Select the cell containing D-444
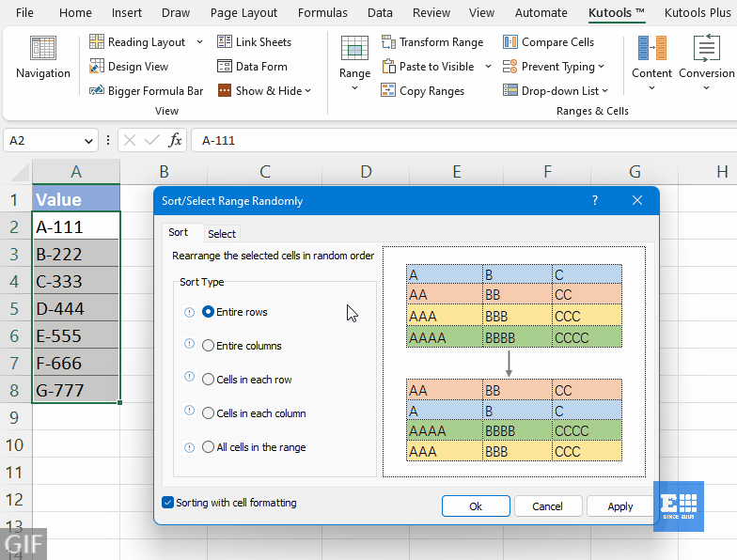Viewport: 737px width, 560px height. (76, 308)
